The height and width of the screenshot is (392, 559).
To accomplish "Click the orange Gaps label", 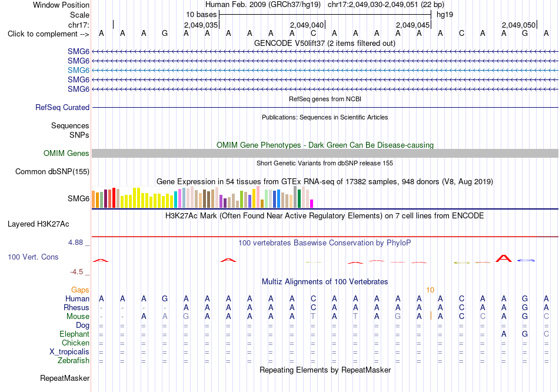I will pyautogui.click(x=80, y=290).
